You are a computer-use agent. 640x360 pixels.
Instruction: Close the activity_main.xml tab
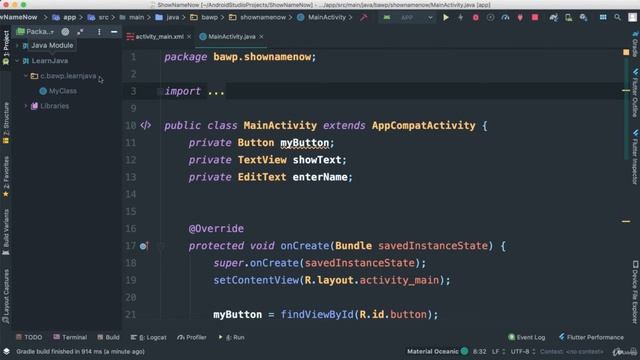click(x=189, y=37)
